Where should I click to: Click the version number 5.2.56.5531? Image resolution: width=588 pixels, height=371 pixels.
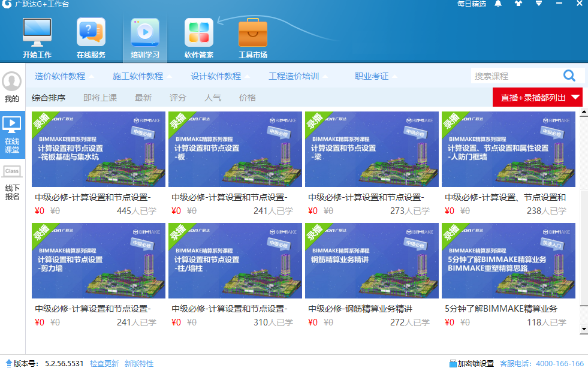[x=64, y=363]
